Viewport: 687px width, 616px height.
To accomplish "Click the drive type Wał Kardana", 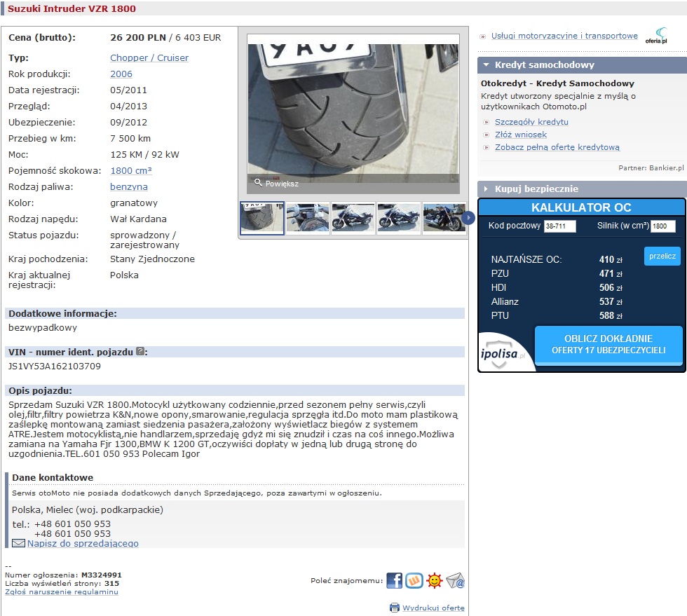I will (138, 219).
